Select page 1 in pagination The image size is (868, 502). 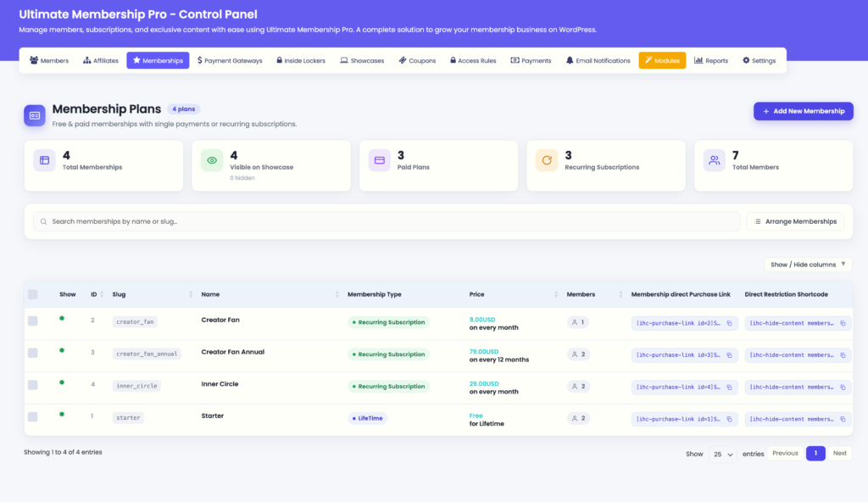tap(815, 453)
